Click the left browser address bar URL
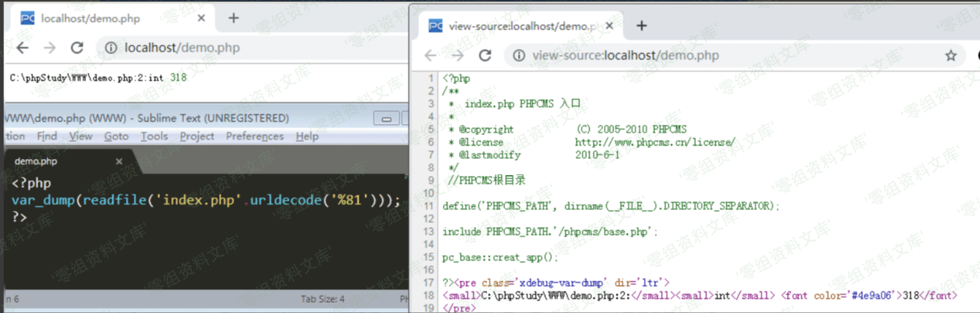 182,48
